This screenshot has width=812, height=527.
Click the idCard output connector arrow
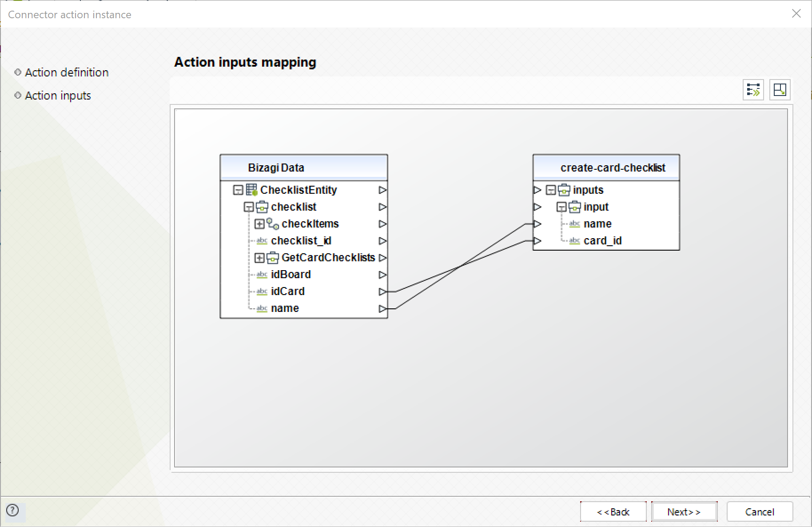382,291
